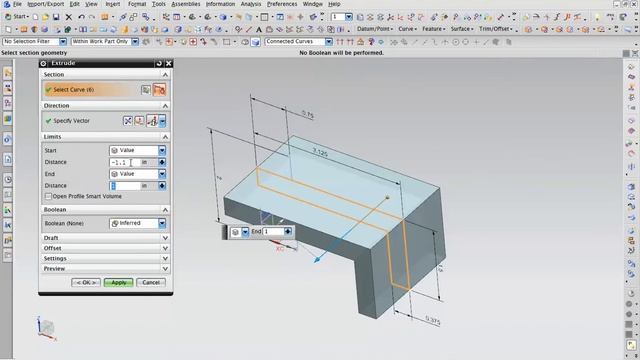Screen dimensions: 640x360
Task: Click the on-screen End value input box
Action: (273, 232)
